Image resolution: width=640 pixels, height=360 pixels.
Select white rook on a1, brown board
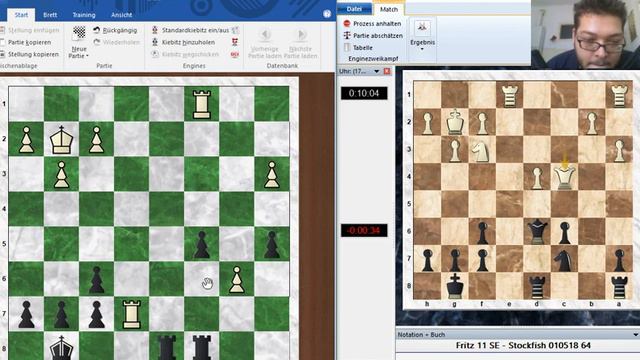(x=619, y=96)
